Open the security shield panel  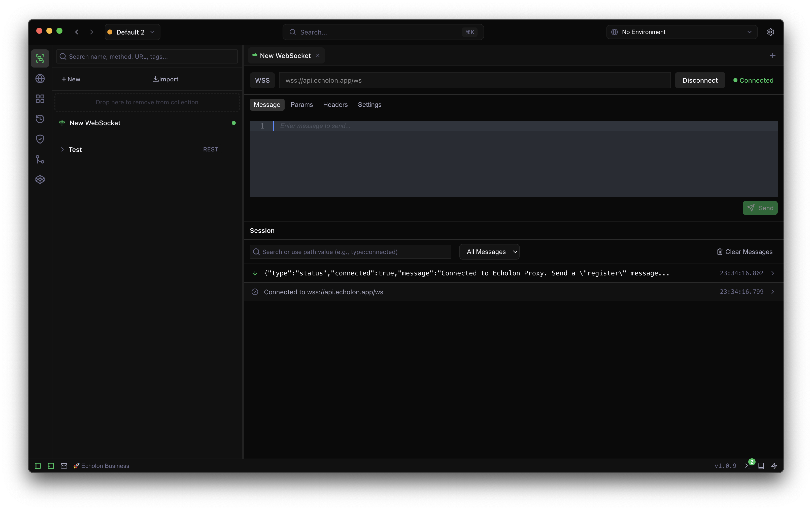(40, 139)
